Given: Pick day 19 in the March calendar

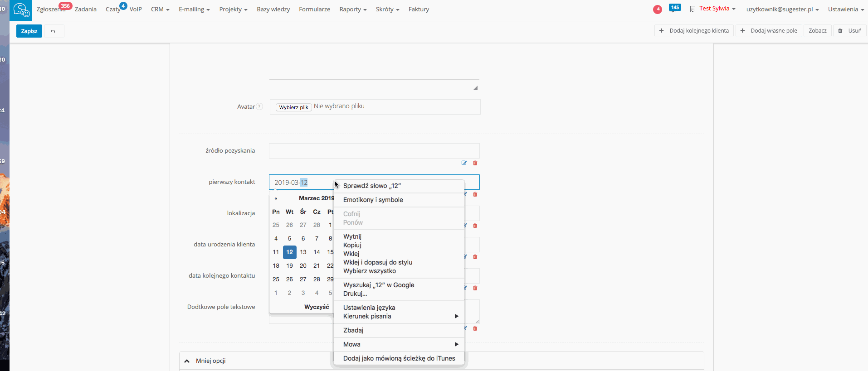Looking at the screenshot, I should [x=289, y=266].
